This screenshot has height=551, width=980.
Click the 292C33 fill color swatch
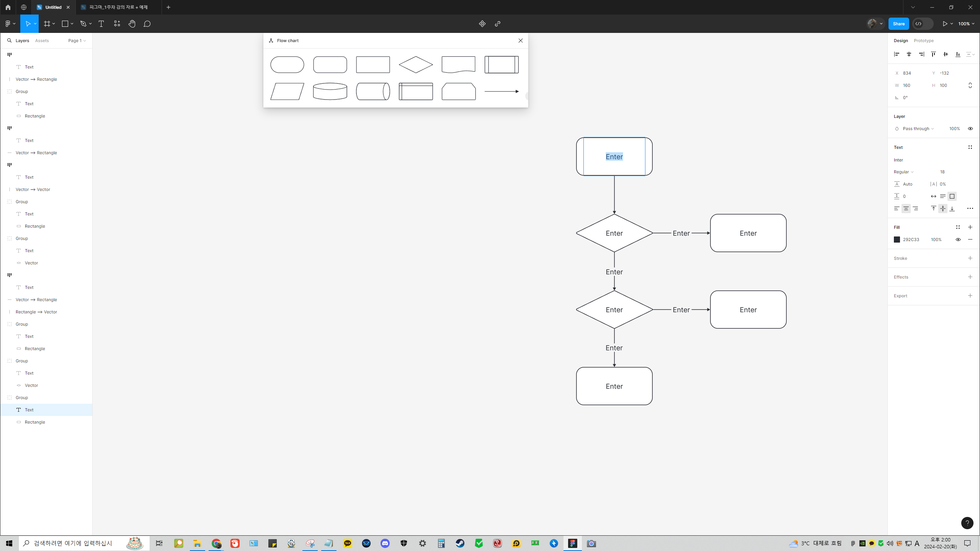[897, 240]
